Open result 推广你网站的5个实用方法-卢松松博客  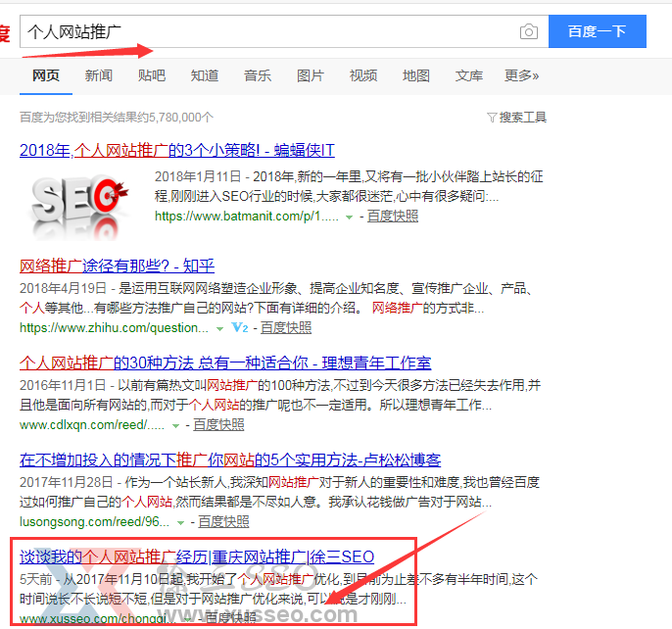point(230,460)
